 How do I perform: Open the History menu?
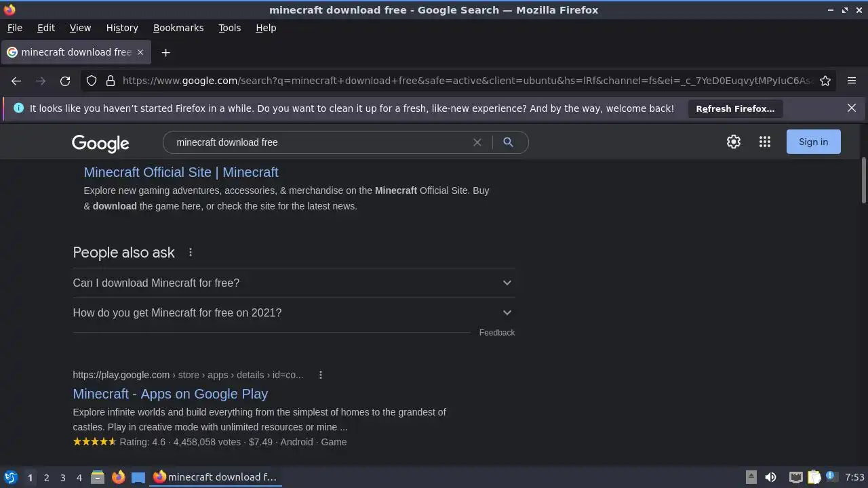tap(122, 28)
